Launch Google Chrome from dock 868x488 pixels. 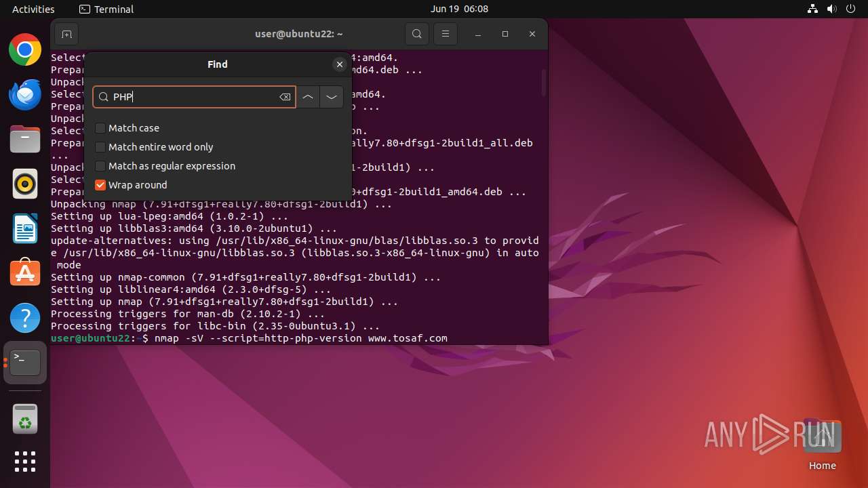coord(25,49)
